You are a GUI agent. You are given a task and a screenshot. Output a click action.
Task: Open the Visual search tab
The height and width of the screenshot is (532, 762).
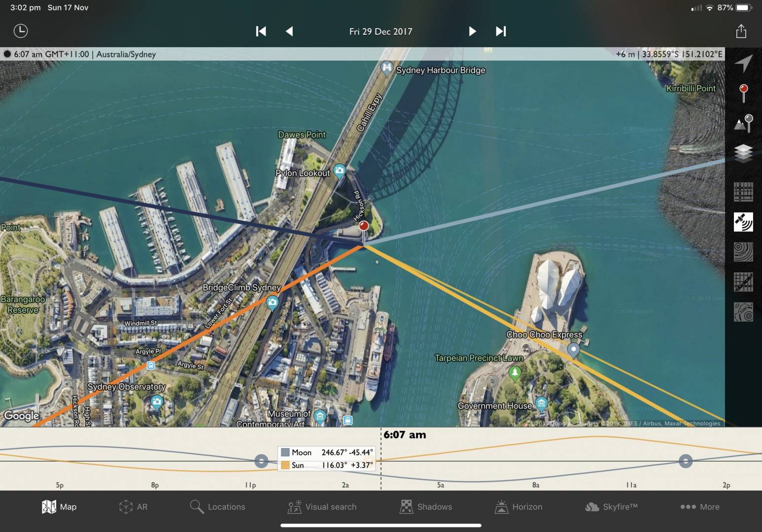[322, 507]
